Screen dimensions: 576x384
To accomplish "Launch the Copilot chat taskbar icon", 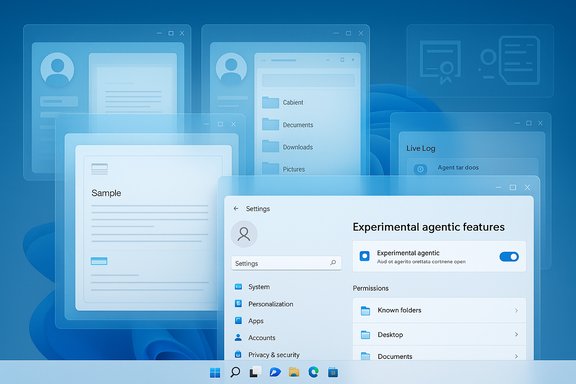I will 275,372.
